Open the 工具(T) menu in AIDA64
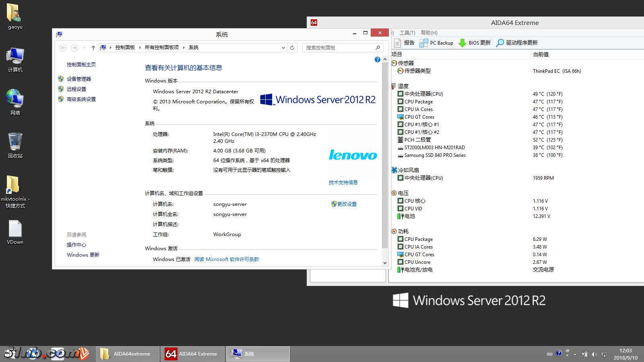 [x=407, y=33]
